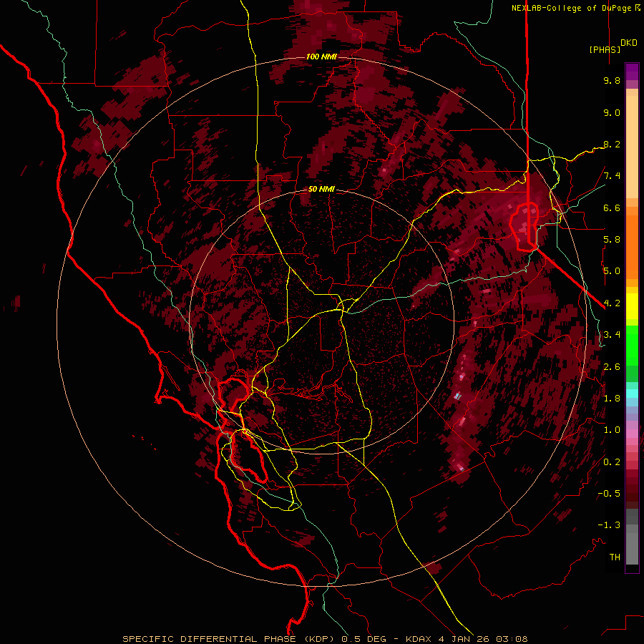Click the 5.8 scale value
The image size is (644, 644).
click(x=612, y=240)
